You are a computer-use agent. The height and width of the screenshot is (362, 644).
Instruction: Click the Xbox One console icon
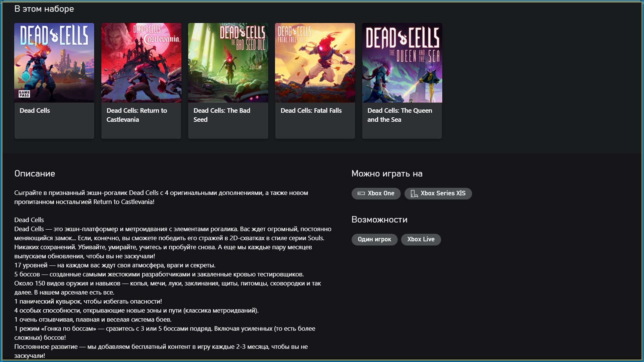point(361,193)
